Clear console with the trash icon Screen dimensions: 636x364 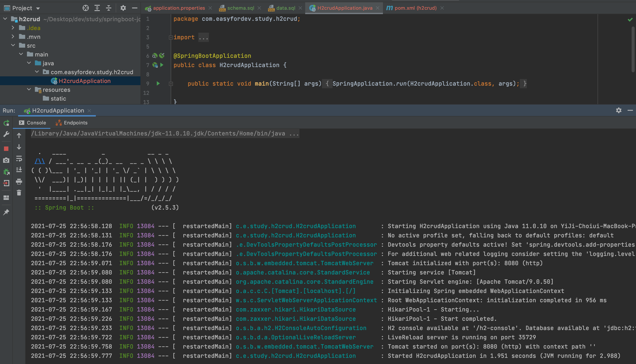tap(19, 193)
